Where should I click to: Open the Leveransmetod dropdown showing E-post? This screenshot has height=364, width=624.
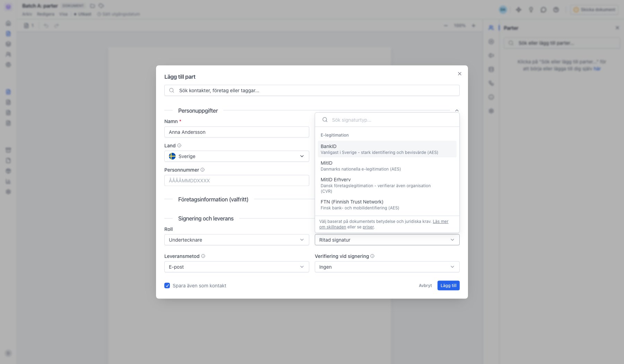click(x=237, y=267)
